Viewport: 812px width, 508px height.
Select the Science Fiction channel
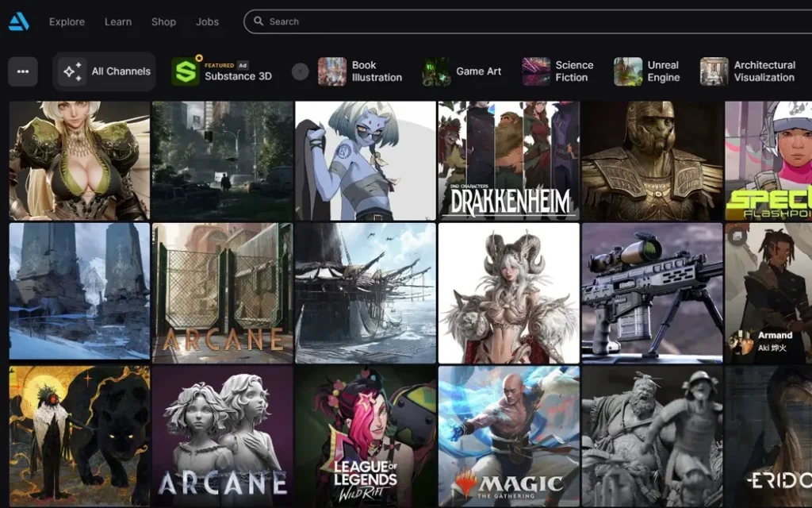coord(558,71)
